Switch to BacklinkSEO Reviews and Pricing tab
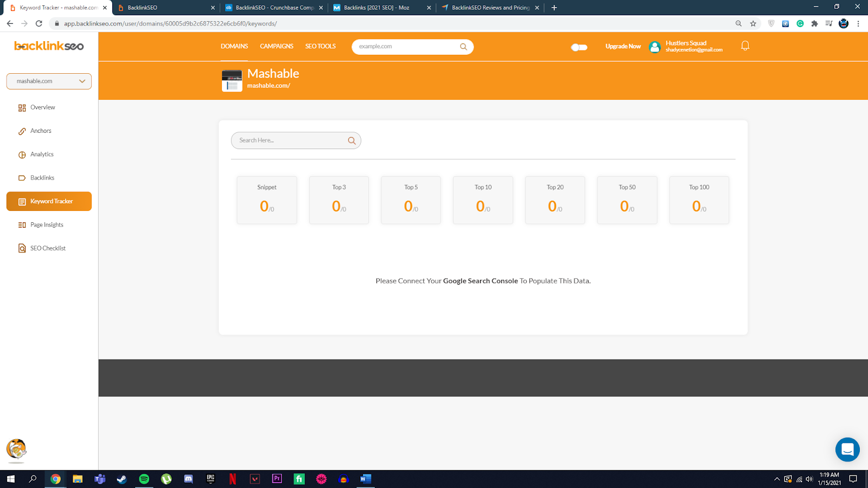This screenshot has height=488, width=868. [490, 8]
